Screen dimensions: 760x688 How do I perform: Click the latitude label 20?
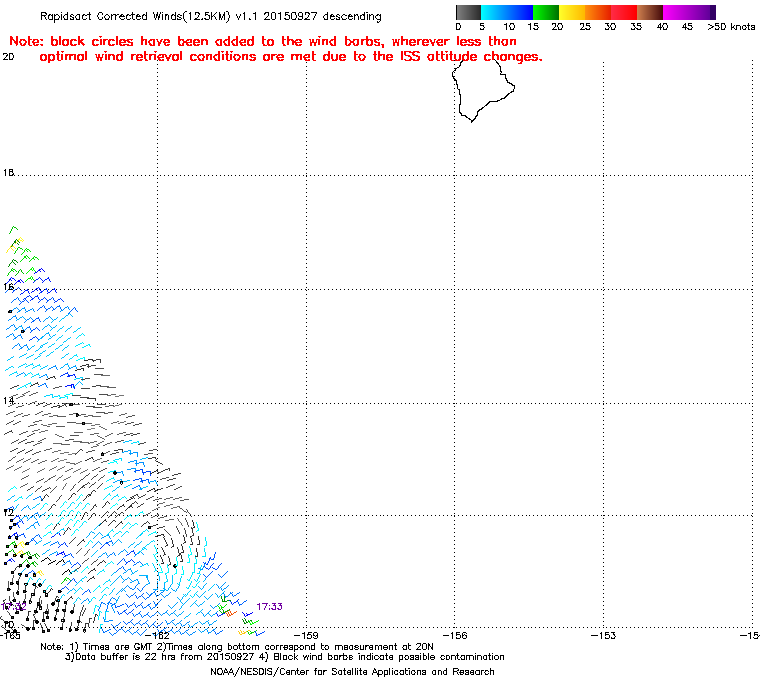click(x=8, y=57)
